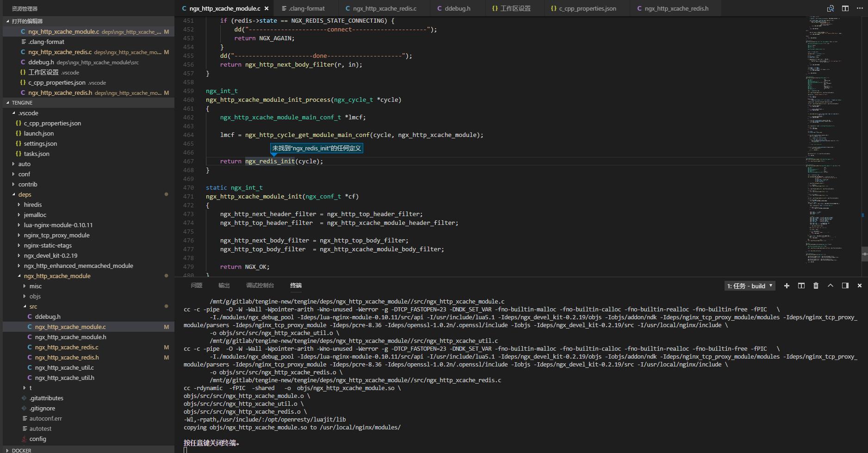Click in the minimap to jump elsewhere
The width and height of the screenshot is (868, 453).
point(828,139)
